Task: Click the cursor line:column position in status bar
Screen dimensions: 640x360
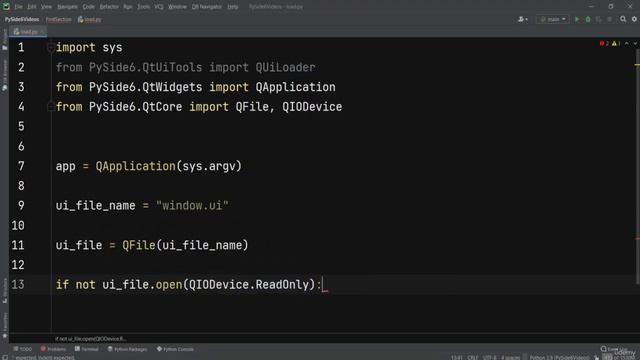Action: point(456,358)
